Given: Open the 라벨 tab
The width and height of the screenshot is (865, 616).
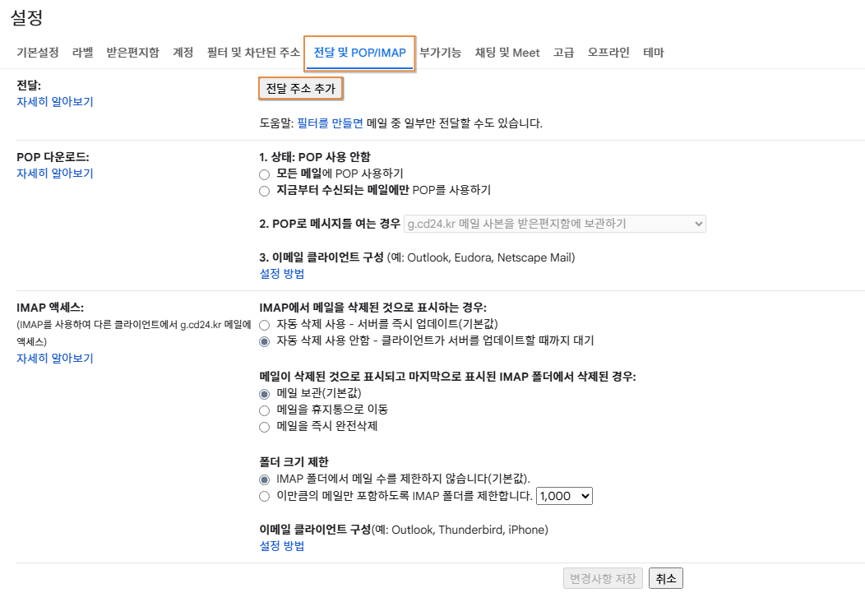Looking at the screenshot, I should pos(82,53).
